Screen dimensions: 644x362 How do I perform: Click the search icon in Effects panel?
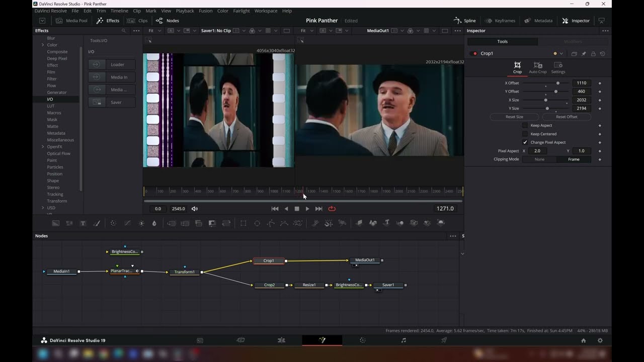tap(124, 31)
